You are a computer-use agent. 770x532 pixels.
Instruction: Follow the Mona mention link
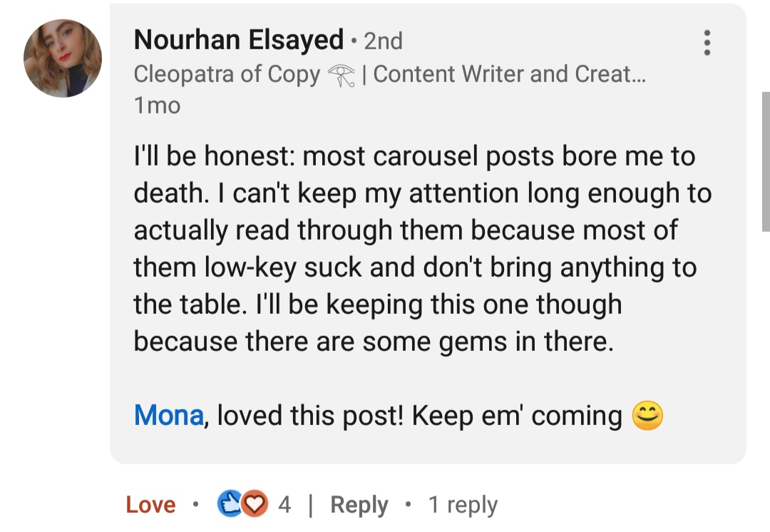click(168, 415)
